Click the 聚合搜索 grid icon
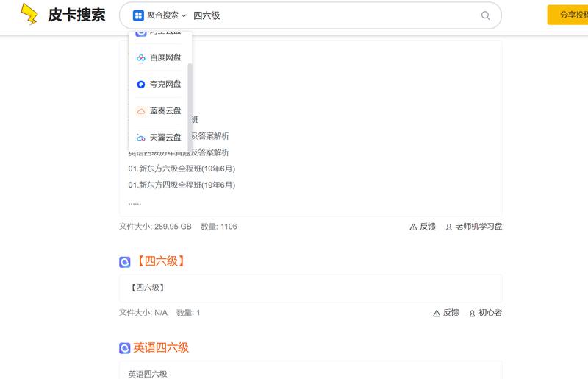This screenshot has width=588, height=379. (x=138, y=15)
